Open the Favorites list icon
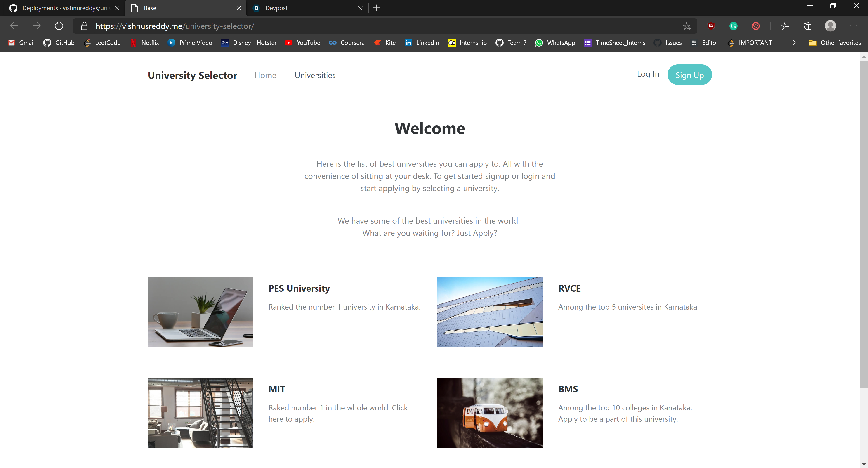The image size is (868, 468). (x=785, y=26)
